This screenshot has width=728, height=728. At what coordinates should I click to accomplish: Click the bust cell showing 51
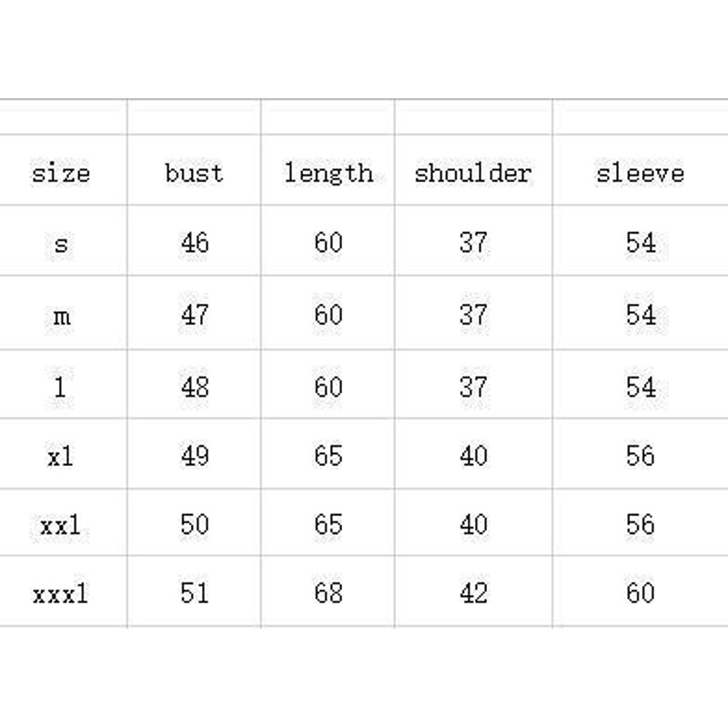point(194,593)
